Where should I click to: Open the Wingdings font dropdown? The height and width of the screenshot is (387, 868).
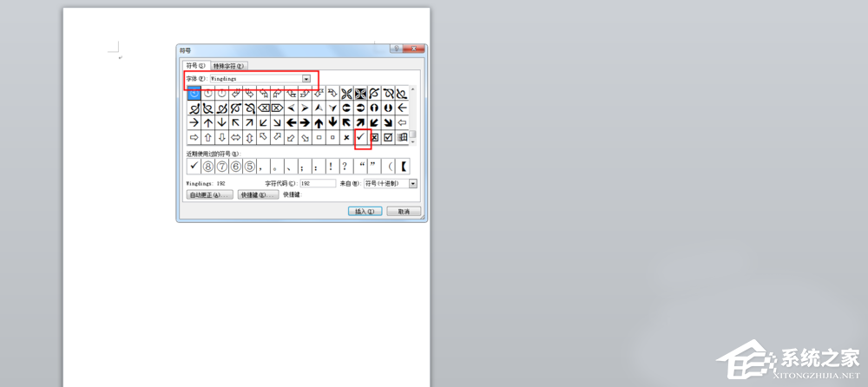pyautogui.click(x=306, y=78)
